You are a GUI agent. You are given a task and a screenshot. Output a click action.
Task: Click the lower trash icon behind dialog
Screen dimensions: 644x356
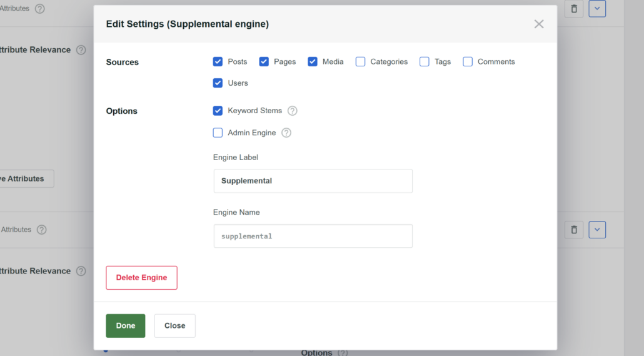(574, 230)
